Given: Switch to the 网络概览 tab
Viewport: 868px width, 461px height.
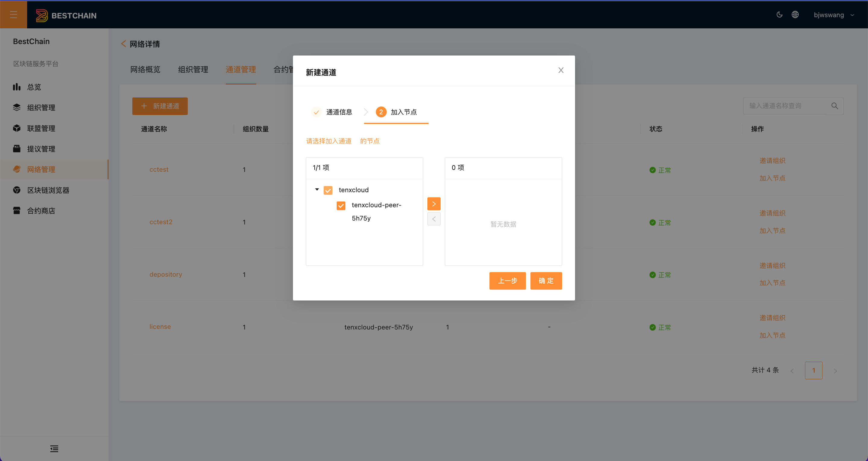Looking at the screenshot, I should 145,69.
